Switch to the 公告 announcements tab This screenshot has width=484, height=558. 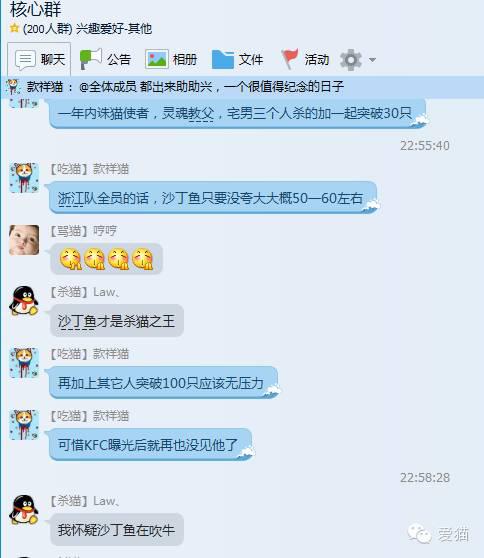pyautogui.click(x=105, y=59)
